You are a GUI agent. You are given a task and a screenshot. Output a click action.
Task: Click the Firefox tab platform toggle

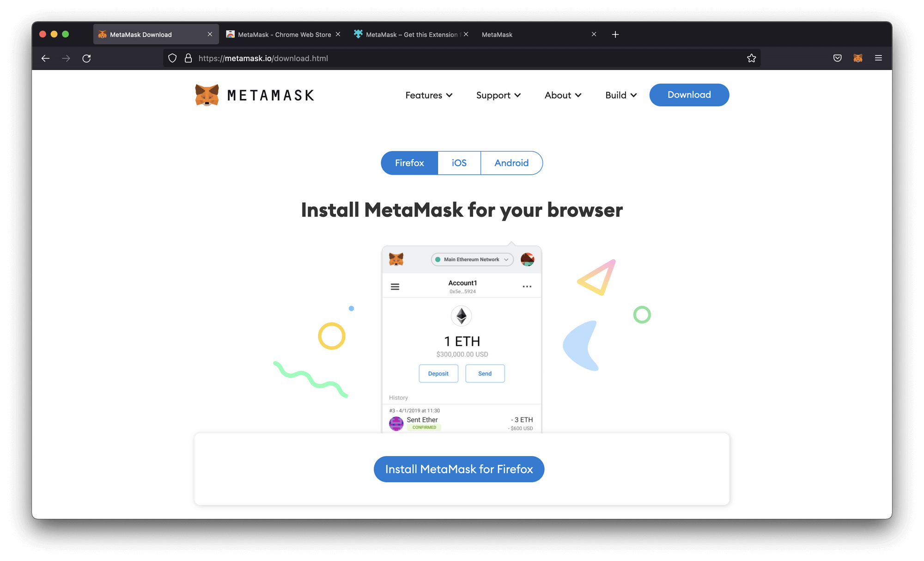[409, 162]
